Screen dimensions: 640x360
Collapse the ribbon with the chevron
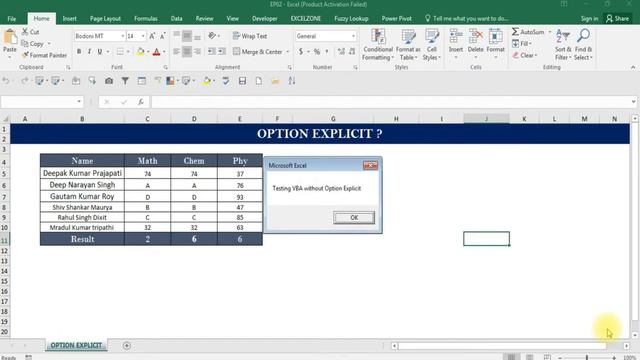click(633, 67)
